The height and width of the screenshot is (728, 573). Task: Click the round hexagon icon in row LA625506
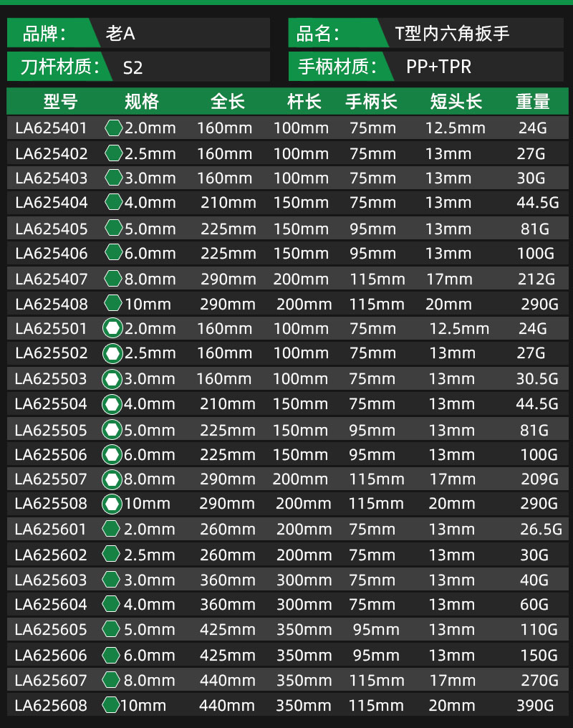coord(112,454)
